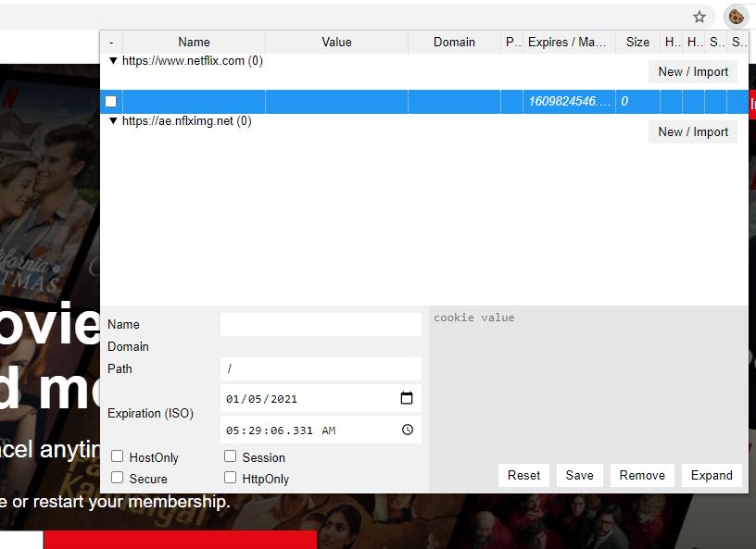Image resolution: width=756 pixels, height=549 pixels.
Task: Collapse the https://ae.nflximg.net group
Action: pyautogui.click(x=113, y=121)
